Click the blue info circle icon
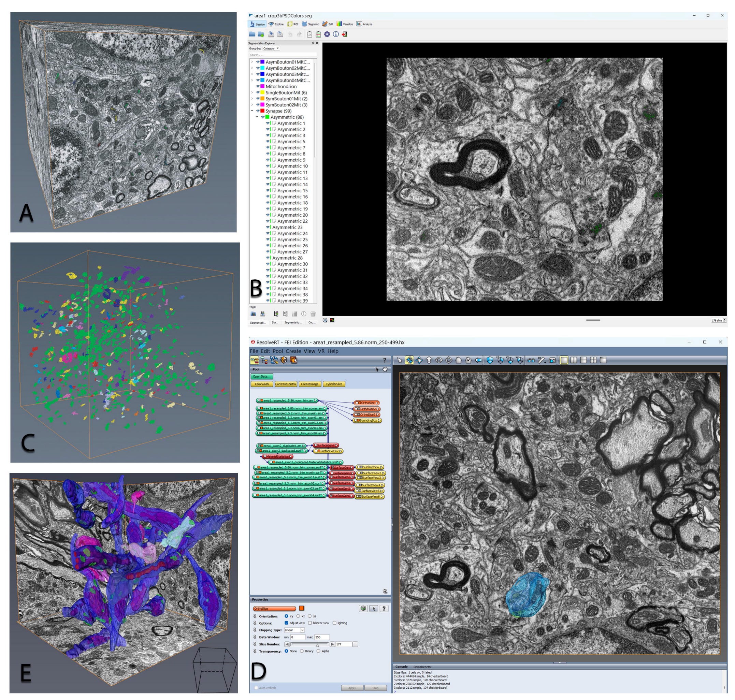 point(335,34)
